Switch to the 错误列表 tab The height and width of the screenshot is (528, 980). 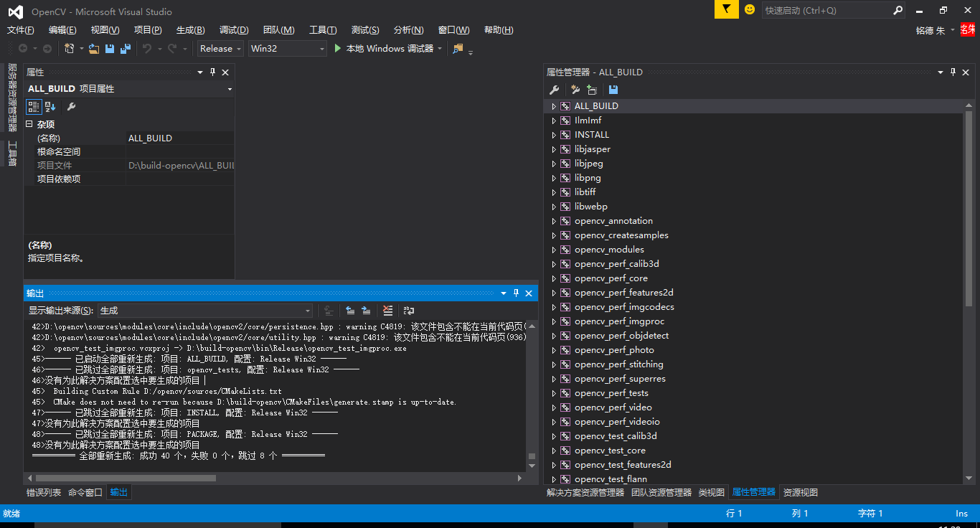(x=44, y=493)
